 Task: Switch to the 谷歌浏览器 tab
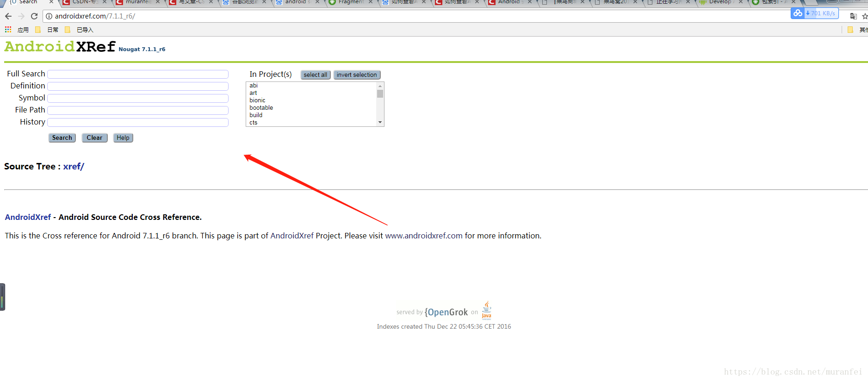click(245, 2)
